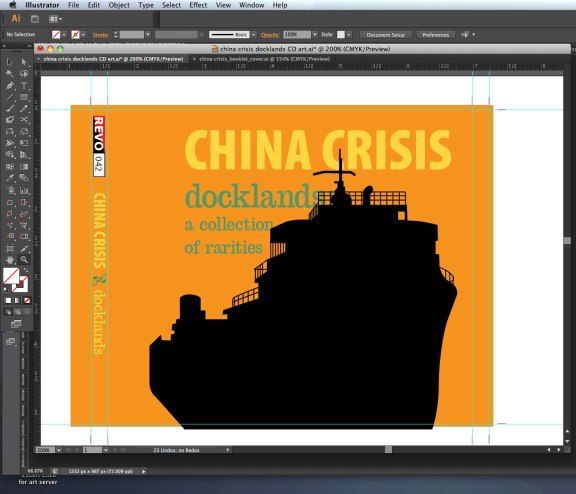Image resolution: width=576 pixels, height=494 pixels.
Task: Select the Symbol Sprayer tool
Action: (10, 190)
